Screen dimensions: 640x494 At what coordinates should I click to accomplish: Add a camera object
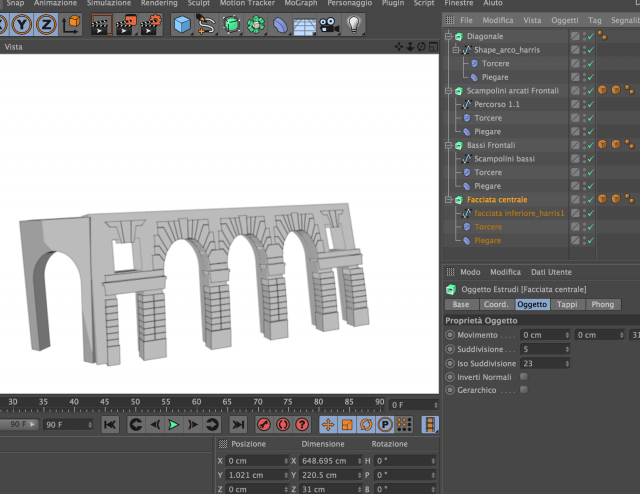click(329, 25)
